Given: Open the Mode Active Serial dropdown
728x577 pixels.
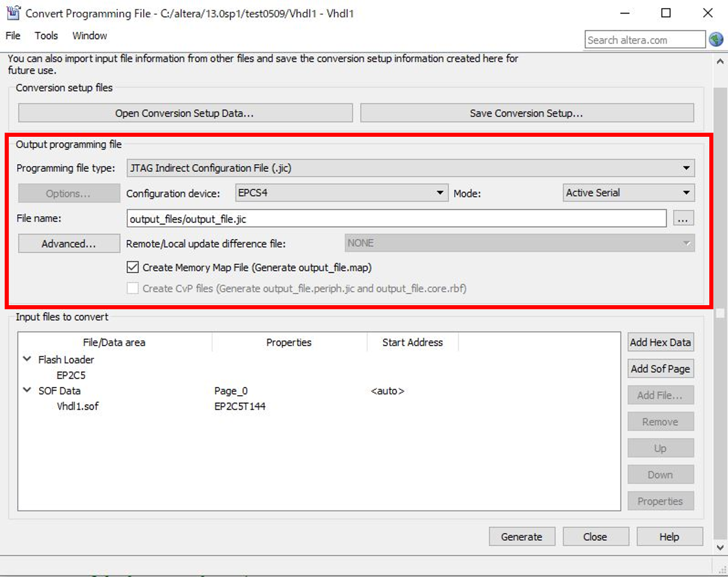Looking at the screenshot, I should coord(629,193).
